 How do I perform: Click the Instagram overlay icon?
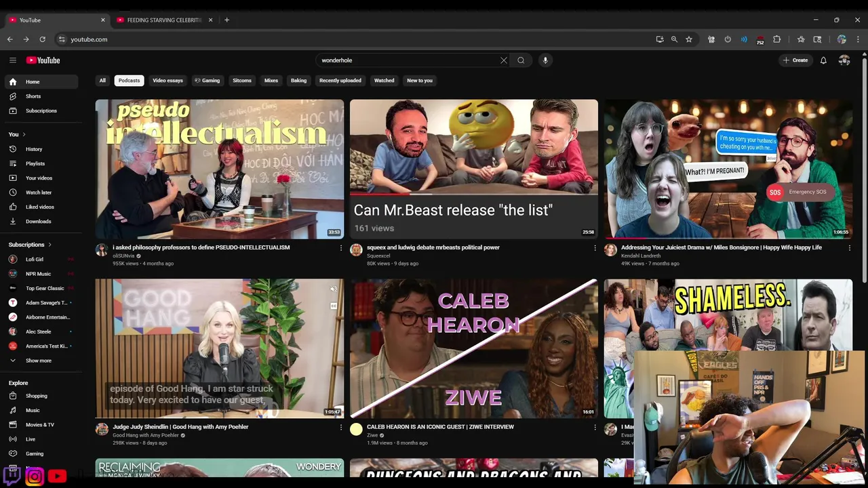point(35,476)
